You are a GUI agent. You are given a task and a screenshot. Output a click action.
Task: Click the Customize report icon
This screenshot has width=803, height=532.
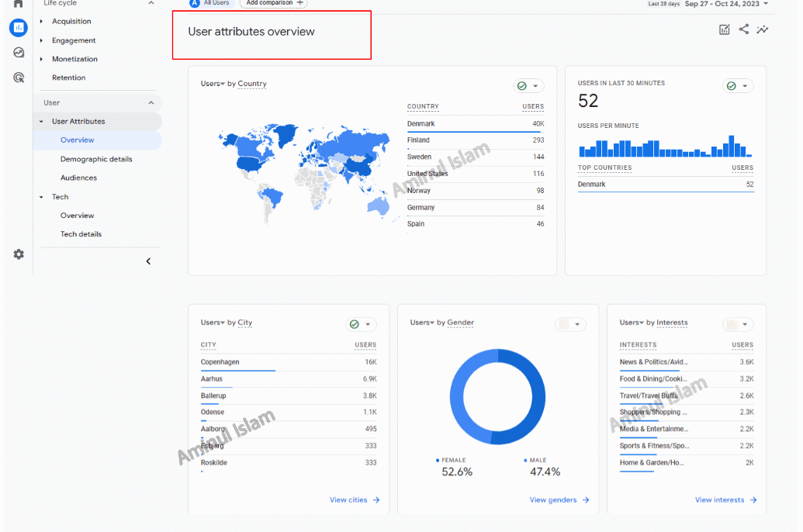pos(725,29)
